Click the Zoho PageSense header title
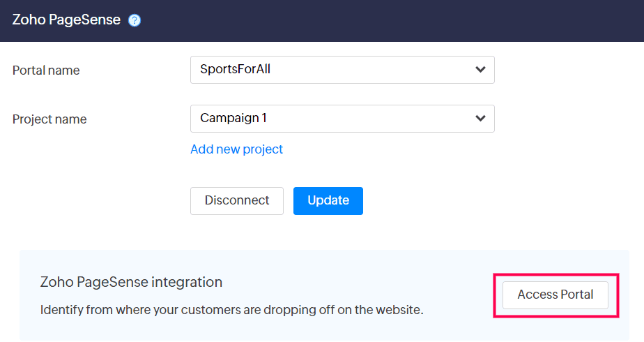This screenshot has height=342, width=644. (67, 20)
